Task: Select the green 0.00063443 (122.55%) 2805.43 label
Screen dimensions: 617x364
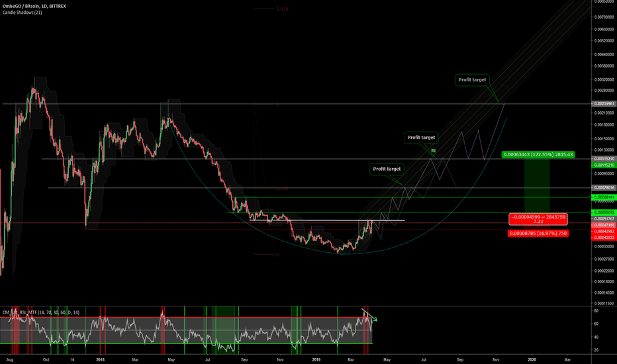Action: (x=538, y=155)
